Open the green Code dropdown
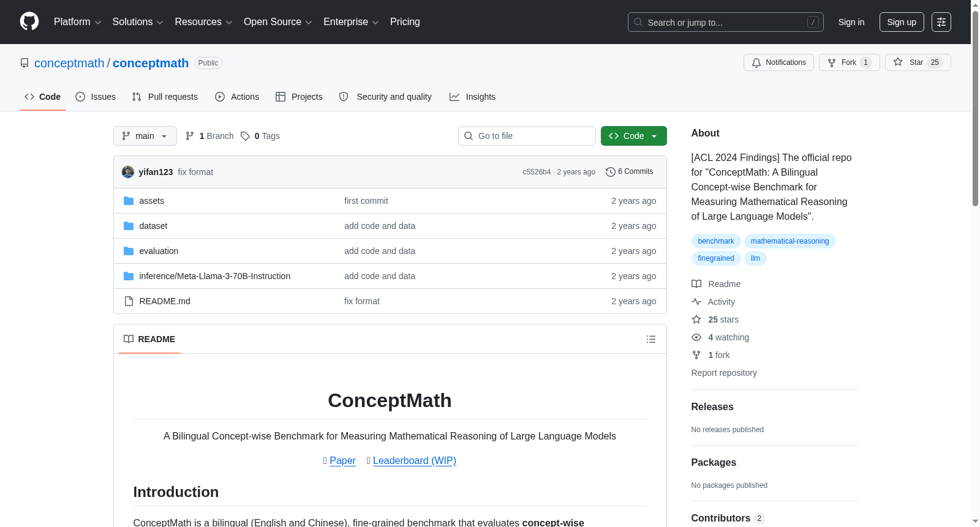This screenshot has width=980, height=527. pyautogui.click(x=634, y=136)
